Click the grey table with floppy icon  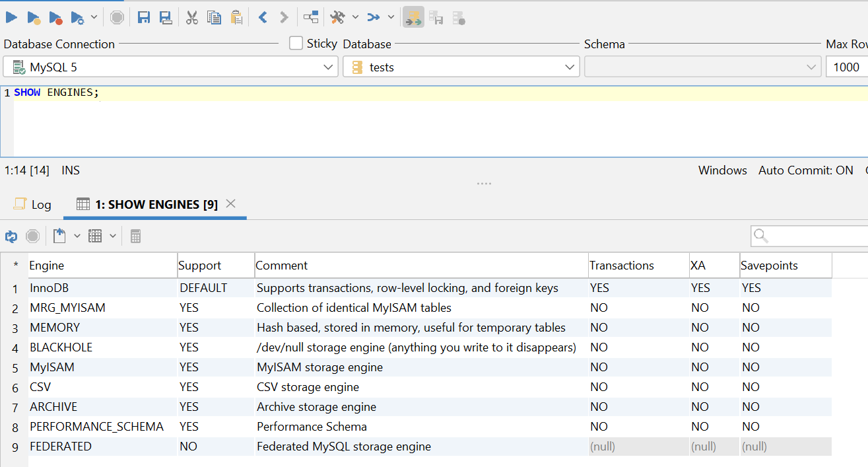[436, 17]
